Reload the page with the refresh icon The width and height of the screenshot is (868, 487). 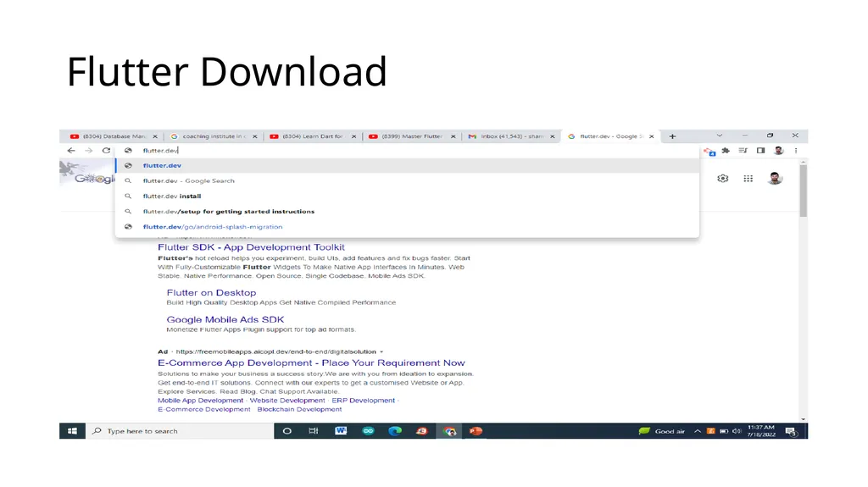coord(106,151)
